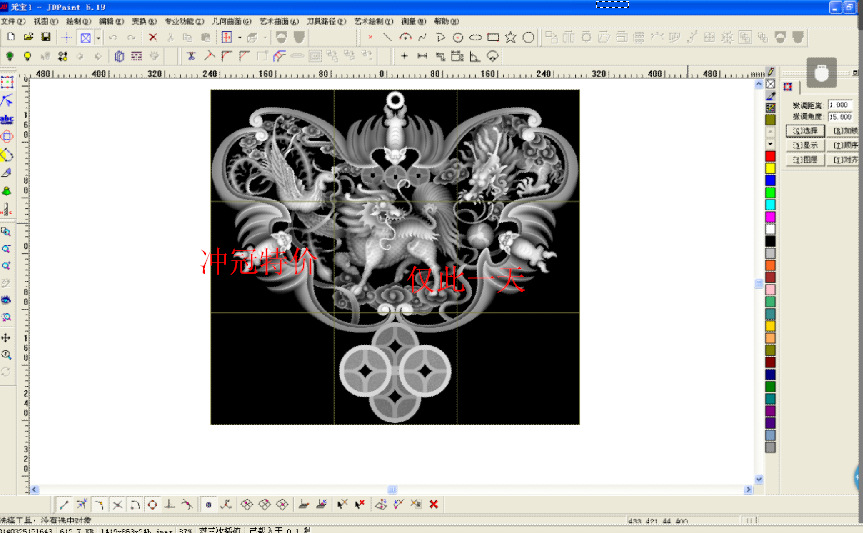Click the relief carving thumbnail in the canvas
The height and width of the screenshot is (533, 863).
coord(395,257)
